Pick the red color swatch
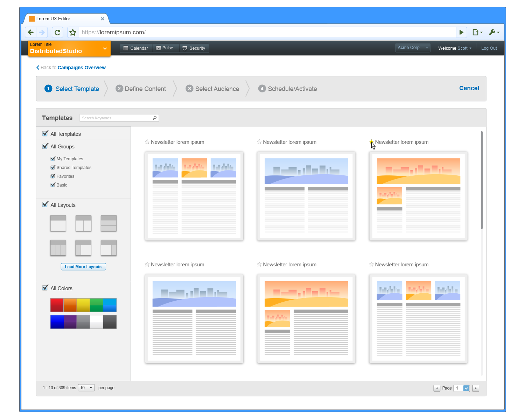Screen dimensions: 525x420 click(x=57, y=305)
